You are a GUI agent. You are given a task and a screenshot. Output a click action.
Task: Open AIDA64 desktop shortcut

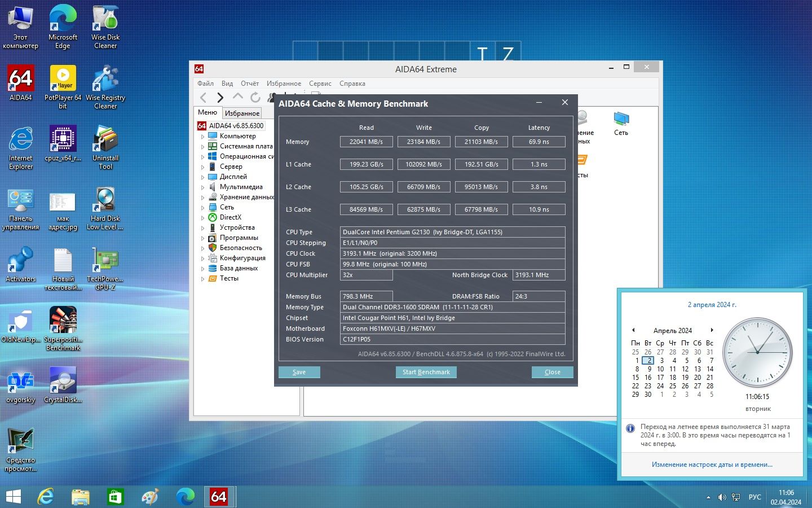coord(21,82)
